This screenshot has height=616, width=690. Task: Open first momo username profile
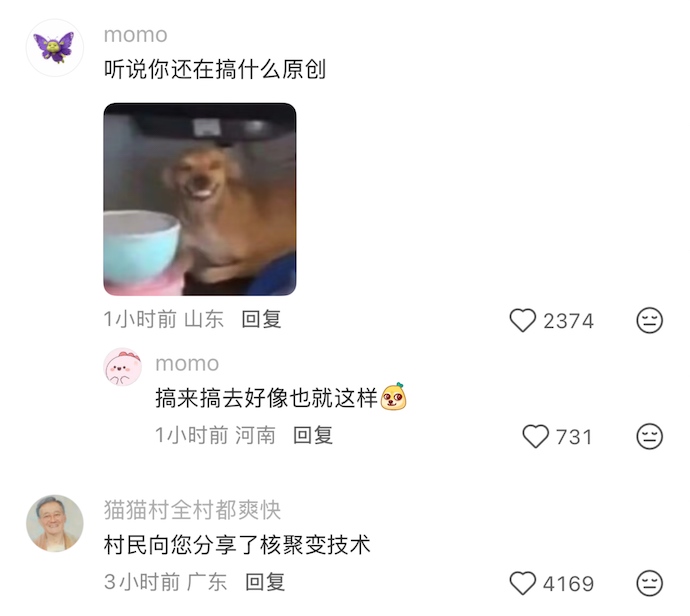pyautogui.click(x=136, y=35)
